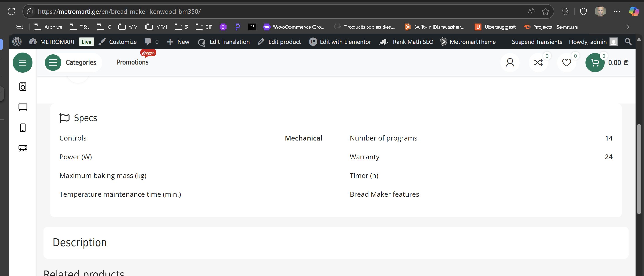Click the washing machine sidebar icon
Image resolution: width=644 pixels, height=276 pixels.
pos(23,87)
